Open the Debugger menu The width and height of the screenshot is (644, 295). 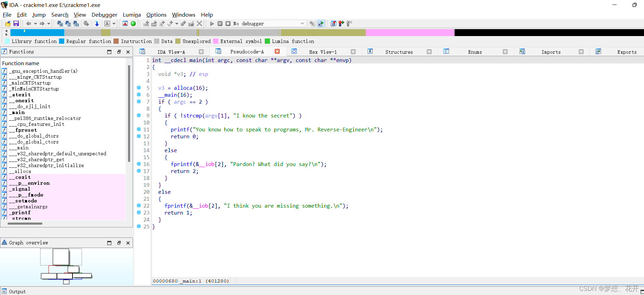pos(104,15)
